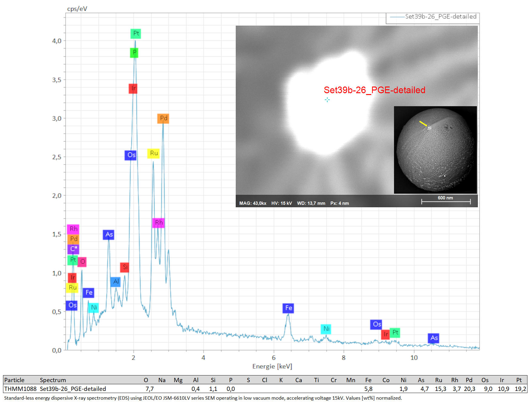532x403 pixels.
Task: Click the blue Fe label at 6.4 keV
Action: (288, 308)
